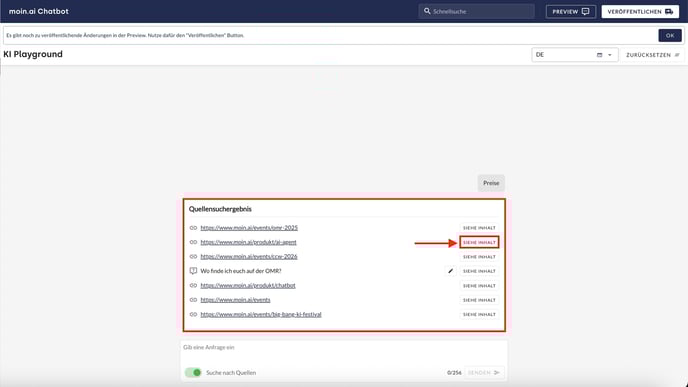This screenshot has width=688, height=387.
Task: View content of the ai-agent source
Action: click(x=479, y=242)
